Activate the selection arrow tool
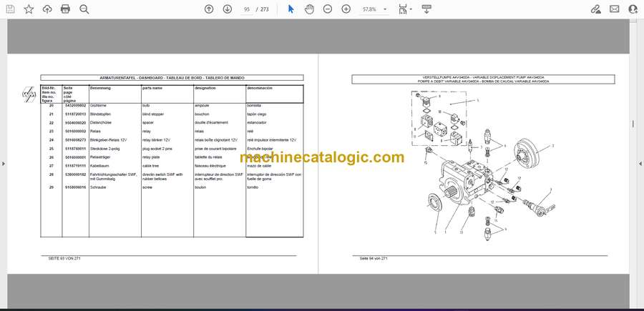Screen dimensions: 644x311 291,9
